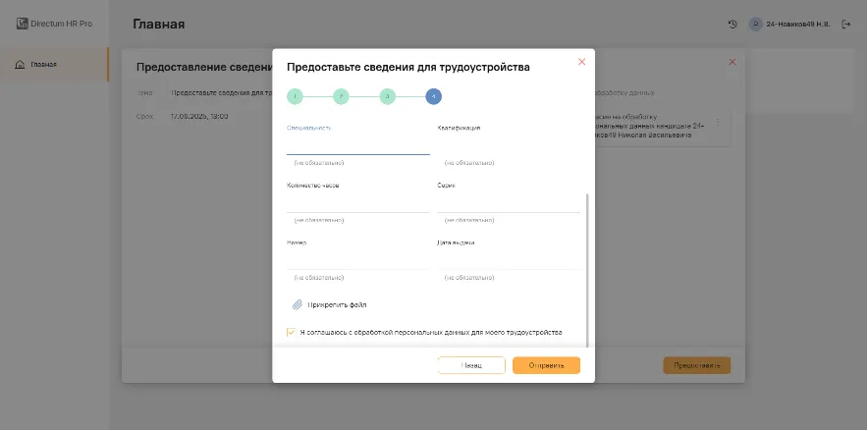This screenshot has width=868, height=431.
Task: Click the paperclip attach file icon
Action: 298,305
